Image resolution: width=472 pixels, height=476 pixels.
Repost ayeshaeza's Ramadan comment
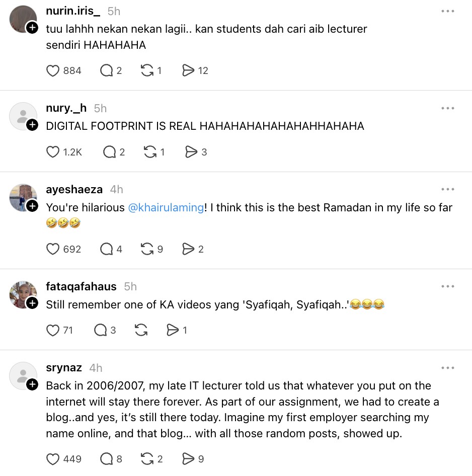147,249
